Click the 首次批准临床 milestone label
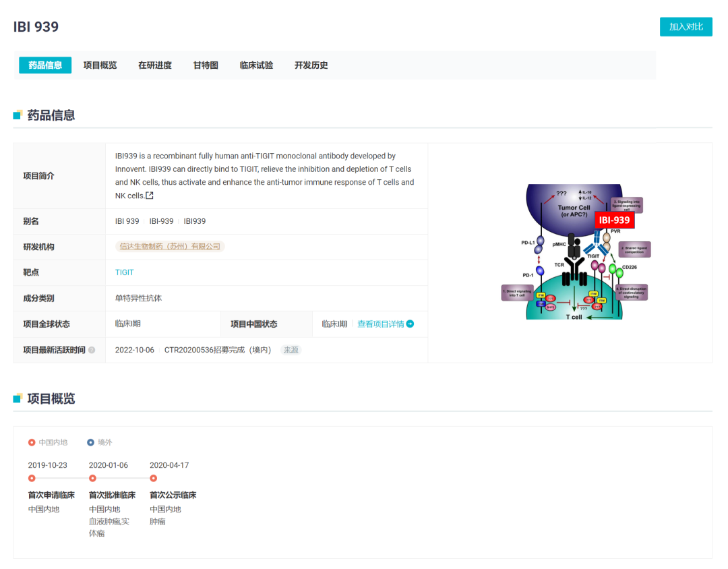 (x=112, y=495)
